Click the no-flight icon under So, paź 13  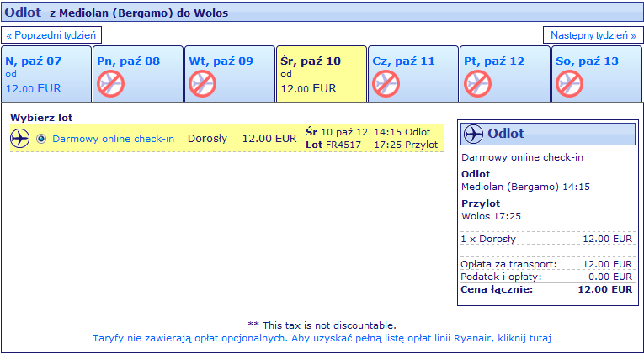pyautogui.click(x=569, y=84)
